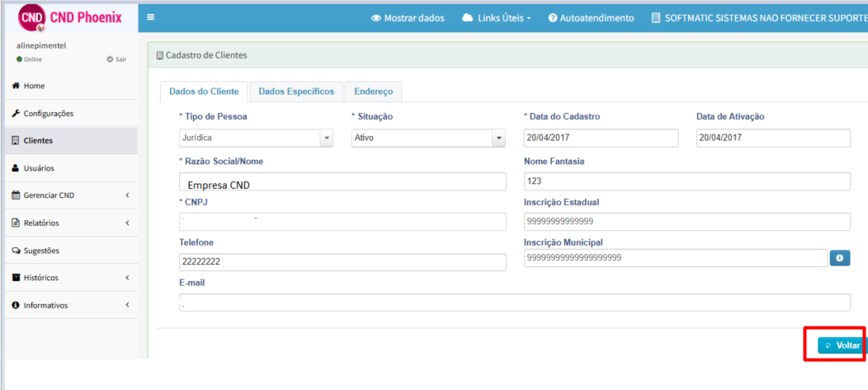Click the Telefone input field

click(x=342, y=262)
